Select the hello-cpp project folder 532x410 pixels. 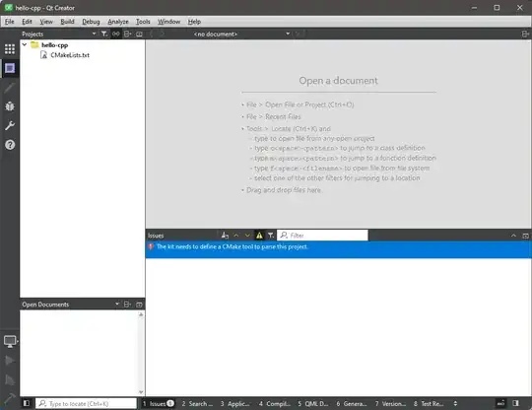(x=54, y=44)
